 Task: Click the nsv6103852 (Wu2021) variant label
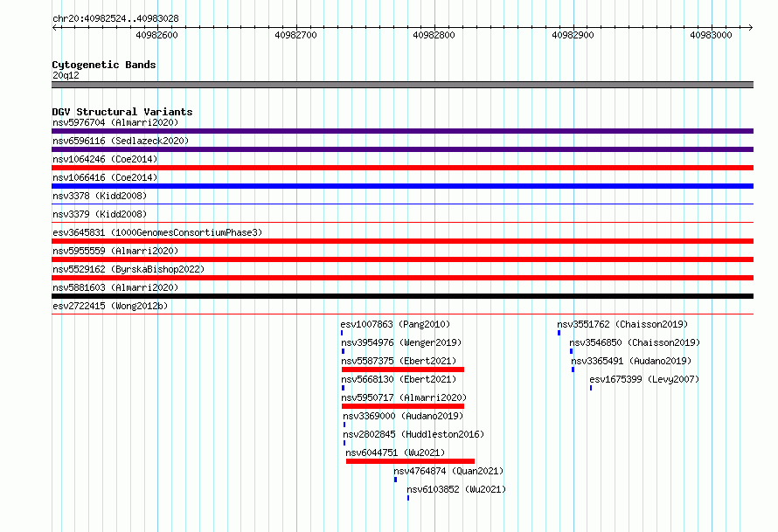tap(456, 489)
